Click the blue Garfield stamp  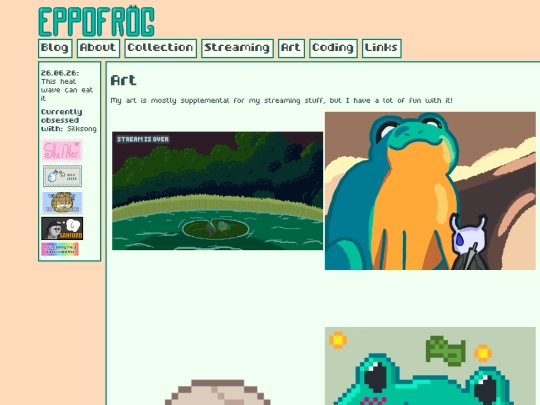coord(62,202)
